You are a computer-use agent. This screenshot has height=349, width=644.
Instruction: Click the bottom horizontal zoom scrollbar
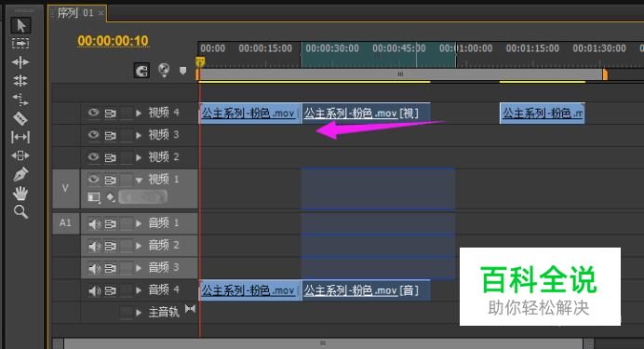coord(323,343)
